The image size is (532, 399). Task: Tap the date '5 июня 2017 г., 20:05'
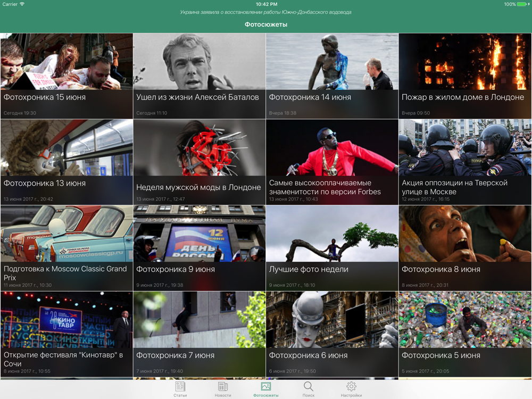tap(426, 371)
